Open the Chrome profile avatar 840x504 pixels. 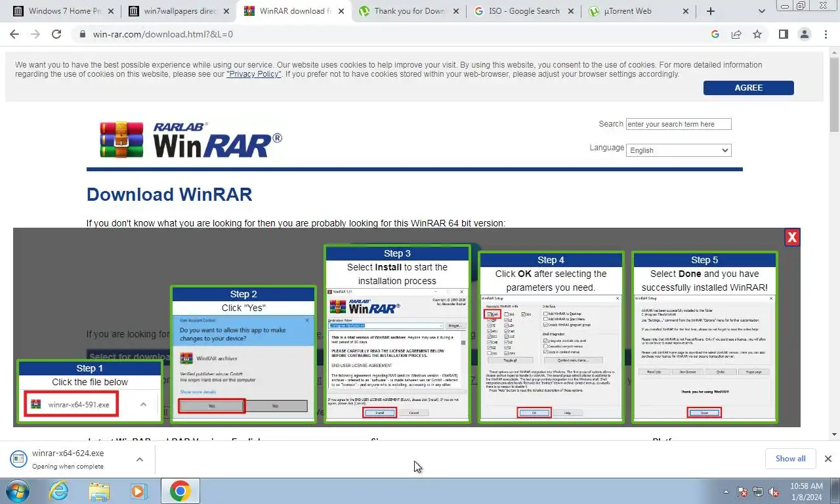(805, 34)
